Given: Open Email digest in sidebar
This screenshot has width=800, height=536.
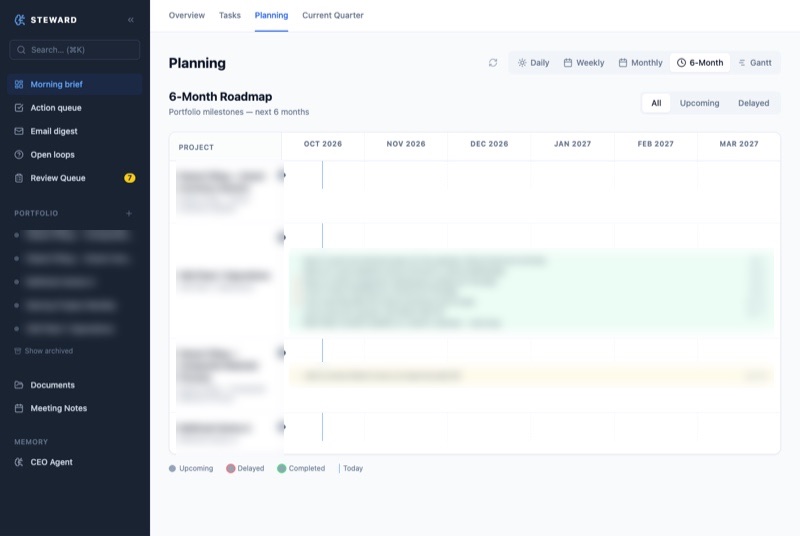Looking at the screenshot, I should (x=74, y=131).
